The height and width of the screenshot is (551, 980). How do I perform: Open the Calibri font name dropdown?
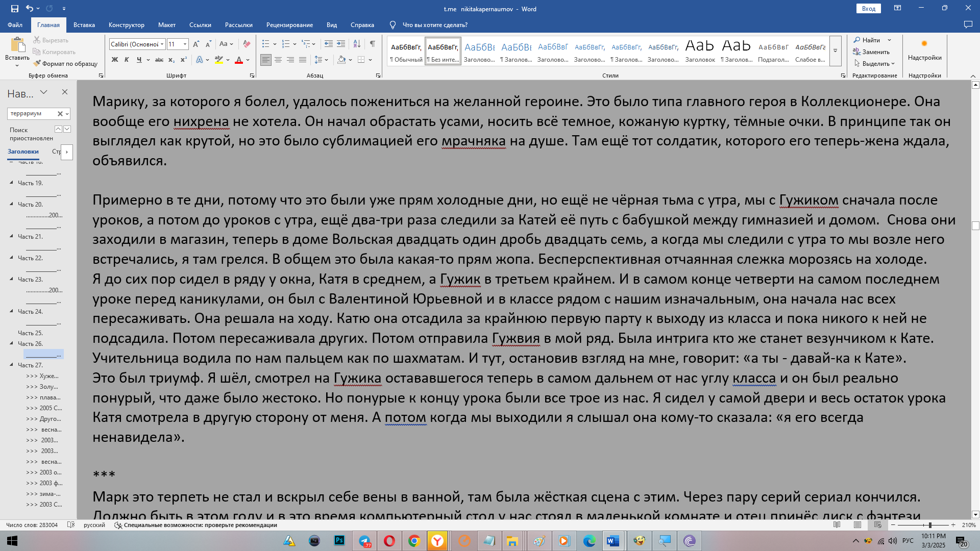click(x=162, y=44)
